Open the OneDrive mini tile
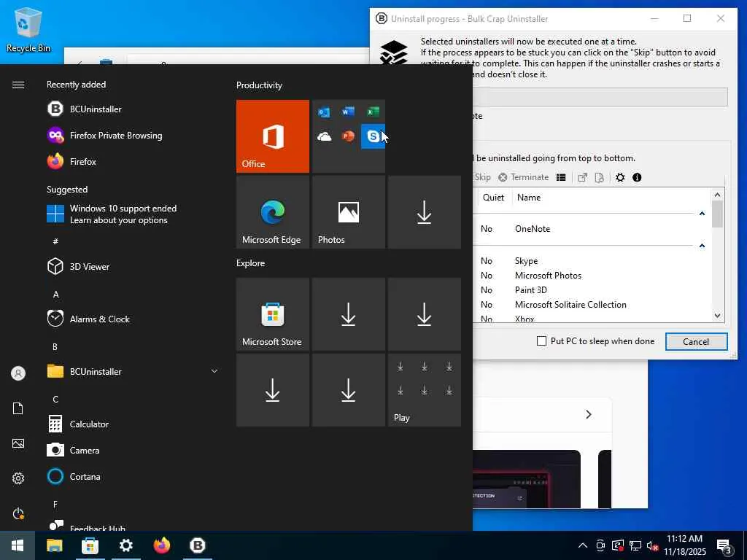747x560 pixels. click(325, 136)
